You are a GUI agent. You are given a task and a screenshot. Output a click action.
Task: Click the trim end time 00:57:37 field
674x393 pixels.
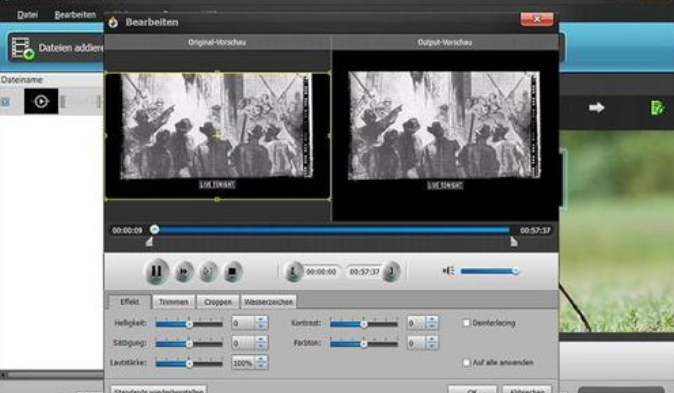pos(364,272)
